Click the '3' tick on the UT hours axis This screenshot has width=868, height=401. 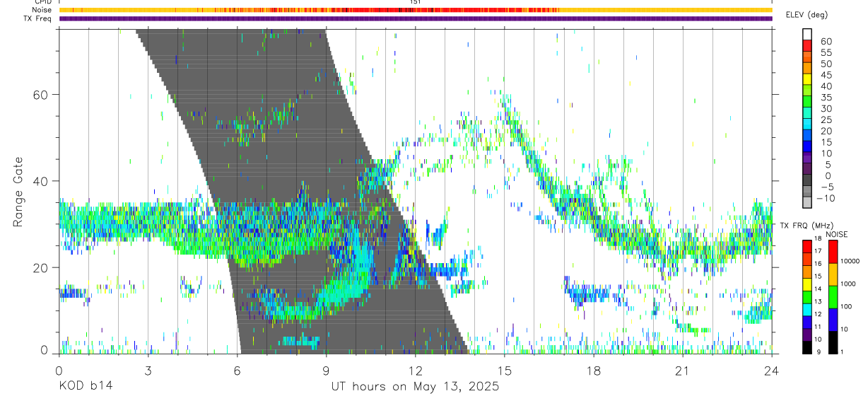click(148, 369)
